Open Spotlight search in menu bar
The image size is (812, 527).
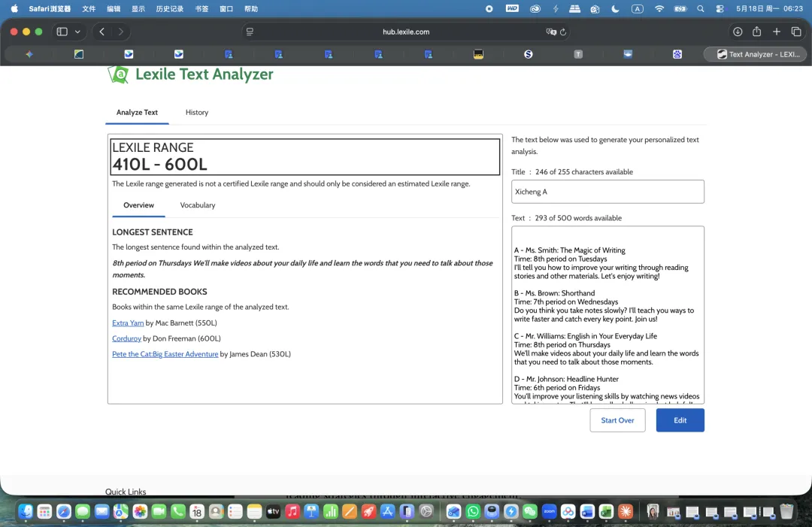(x=700, y=8)
